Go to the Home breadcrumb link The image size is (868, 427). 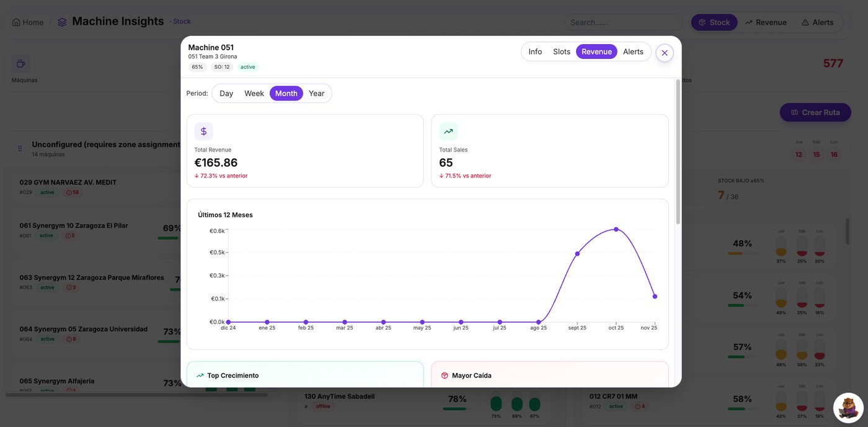(28, 22)
